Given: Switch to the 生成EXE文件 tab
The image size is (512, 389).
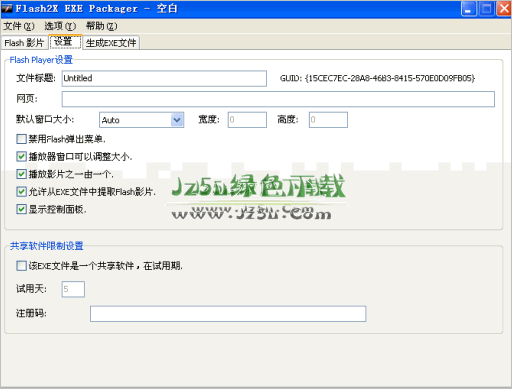Looking at the screenshot, I should [x=111, y=43].
